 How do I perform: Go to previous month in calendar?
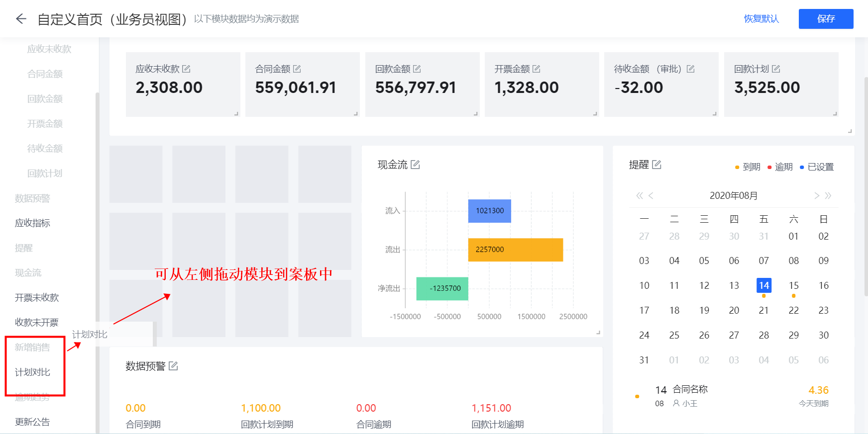(651, 195)
